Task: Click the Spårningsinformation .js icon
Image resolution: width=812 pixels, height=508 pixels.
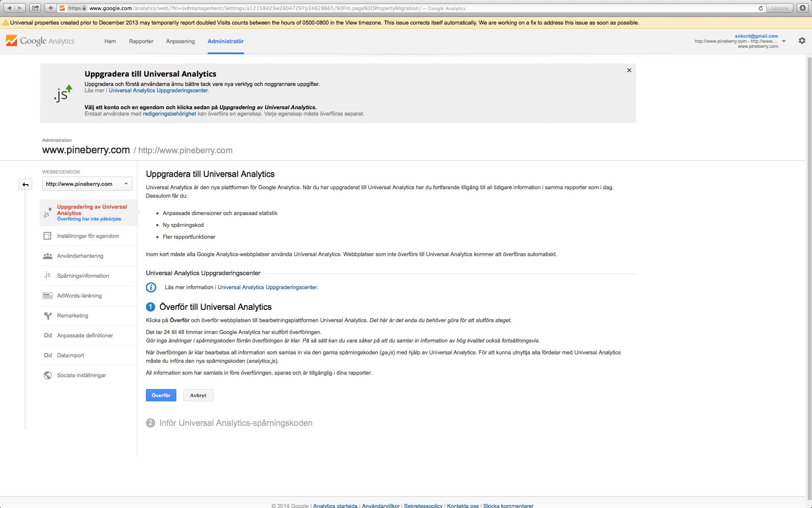Action: 47,276
